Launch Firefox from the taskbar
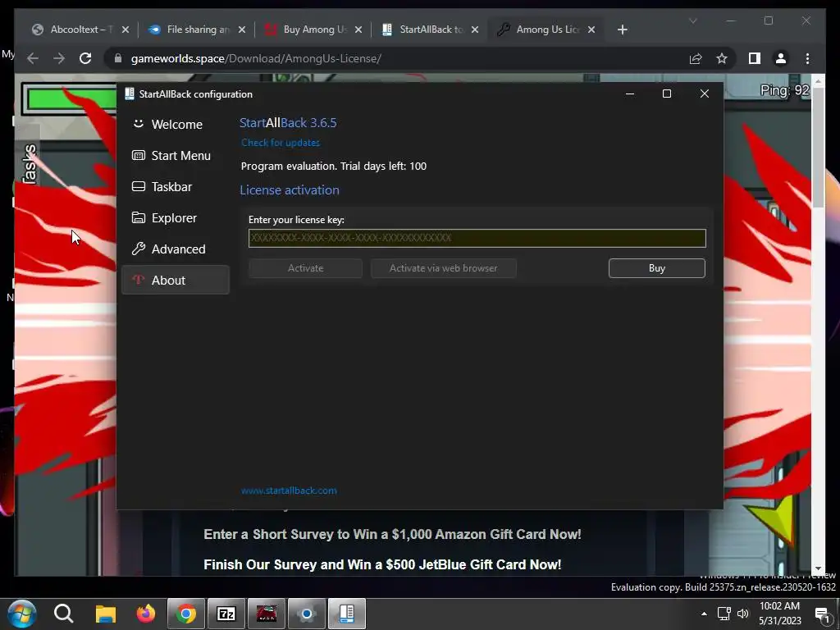The image size is (840, 630). [x=145, y=614]
